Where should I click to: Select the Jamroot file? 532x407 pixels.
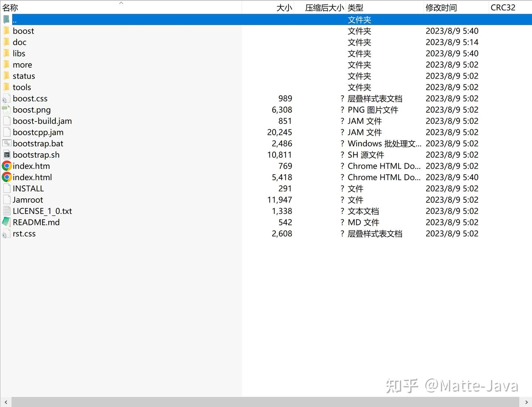[x=28, y=199]
